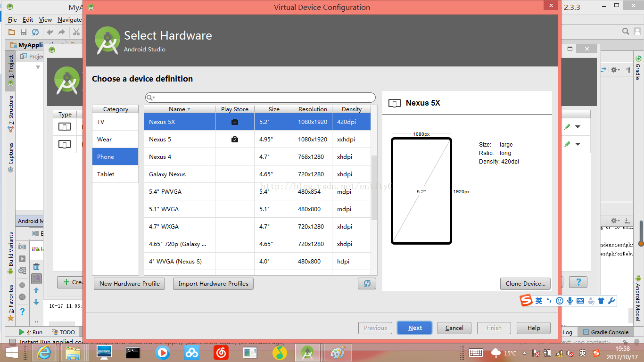The height and width of the screenshot is (362, 644).
Task: Click the Cancel button
Action: 454,328
